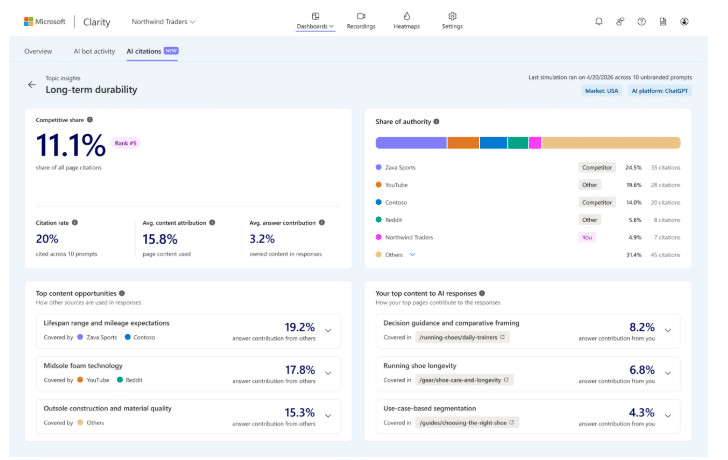The image size is (728, 460).
Task: Click the user account profile icon
Action: coord(684,21)
